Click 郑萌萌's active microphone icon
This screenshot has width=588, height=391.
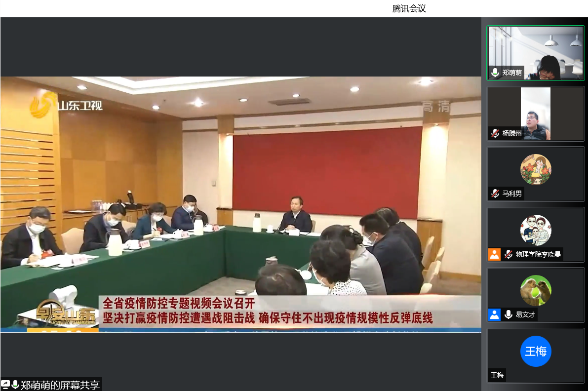coord(495,73)
